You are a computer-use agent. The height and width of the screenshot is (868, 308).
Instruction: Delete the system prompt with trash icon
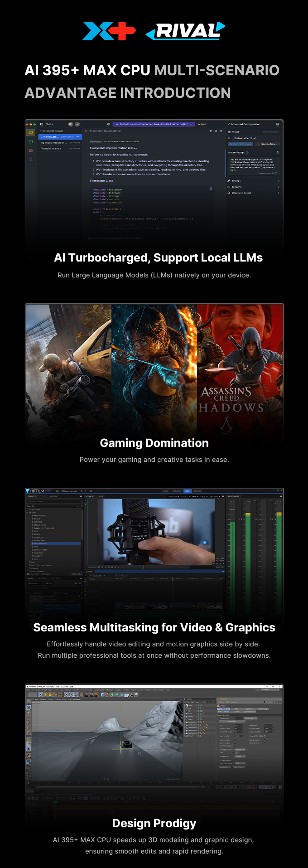pos(278,152)
